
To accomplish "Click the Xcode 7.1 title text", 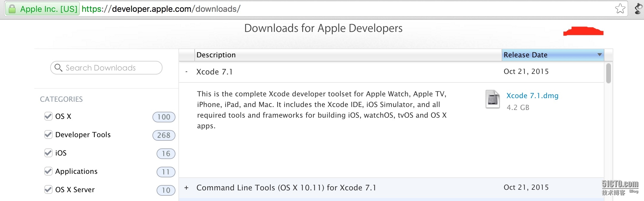I will 214,72.
